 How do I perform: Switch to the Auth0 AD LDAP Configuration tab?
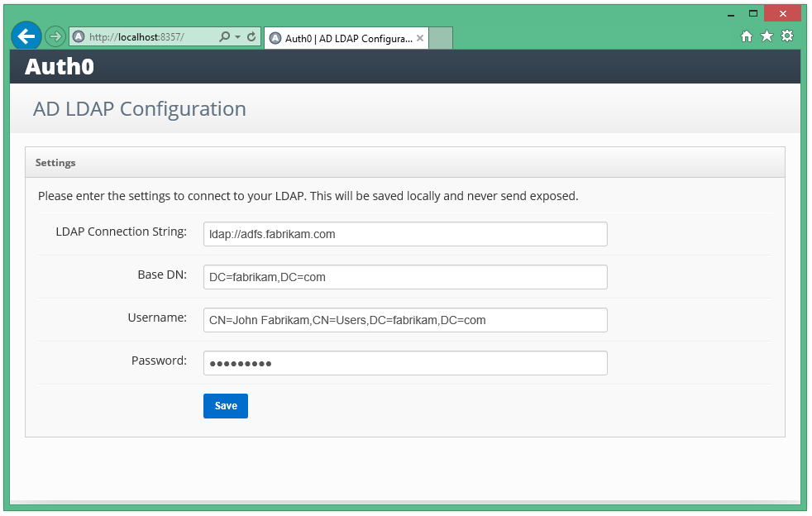coord(346,38)
